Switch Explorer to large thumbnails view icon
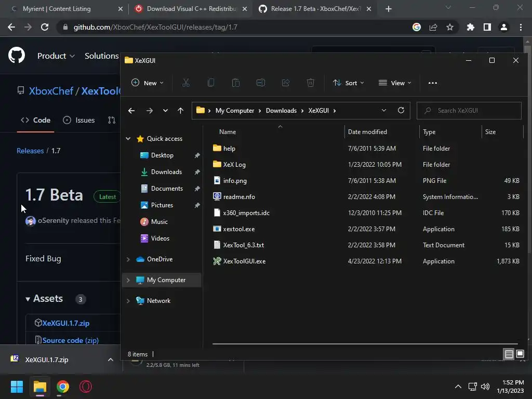 pyautogui.click(x=520, y=354)
